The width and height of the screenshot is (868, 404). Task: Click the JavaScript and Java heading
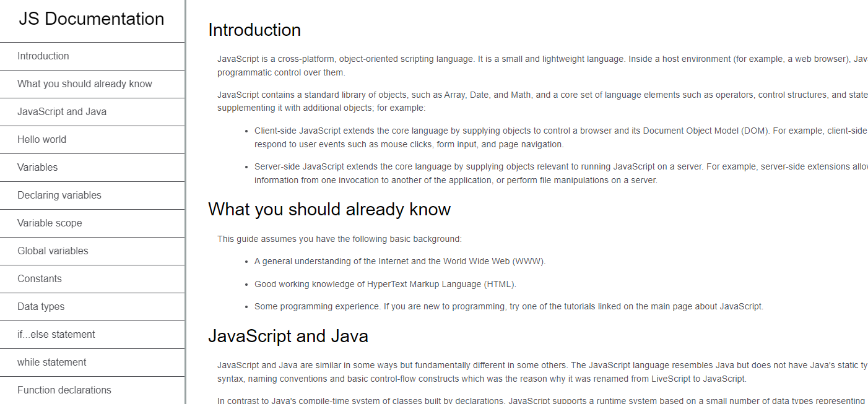click(x=288, y=336)
